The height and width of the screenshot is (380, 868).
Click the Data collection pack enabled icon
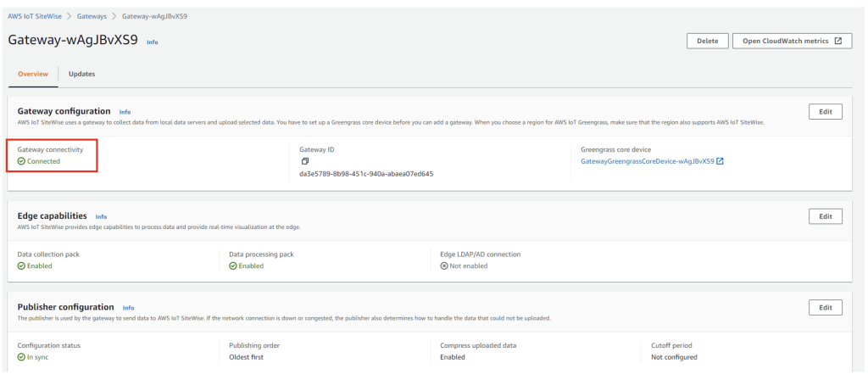21,265
